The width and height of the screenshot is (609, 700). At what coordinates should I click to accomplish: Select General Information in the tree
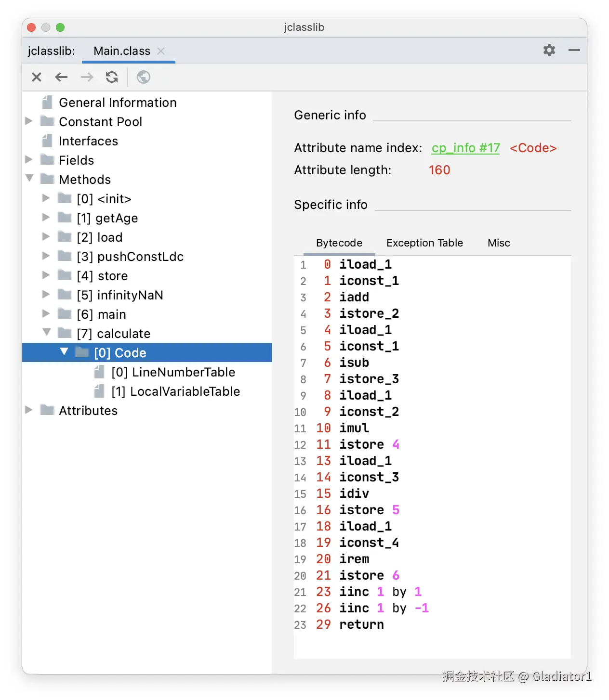(118, 103)
